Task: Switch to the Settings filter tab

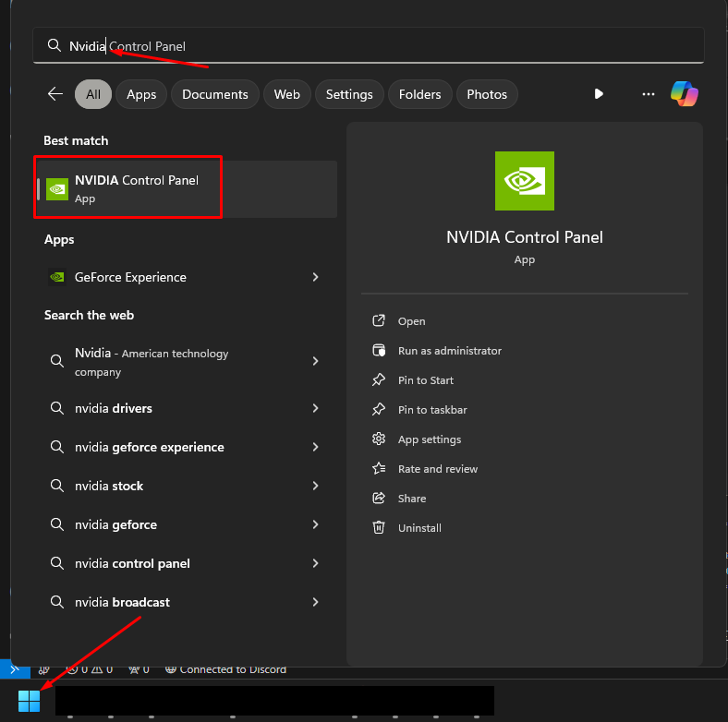Action: click(349, 94)
